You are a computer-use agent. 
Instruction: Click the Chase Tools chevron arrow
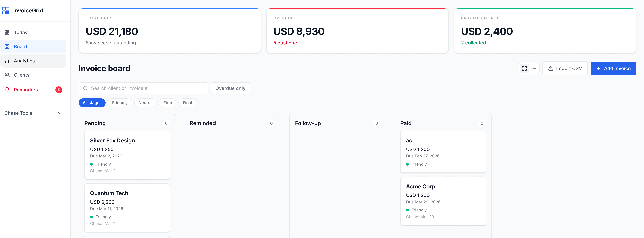coord(60,113)
